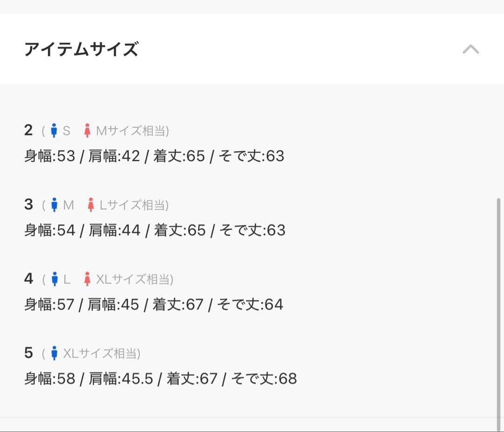Click the blue men's icon for size 3
504x432 pixels.
pos(55,205)
